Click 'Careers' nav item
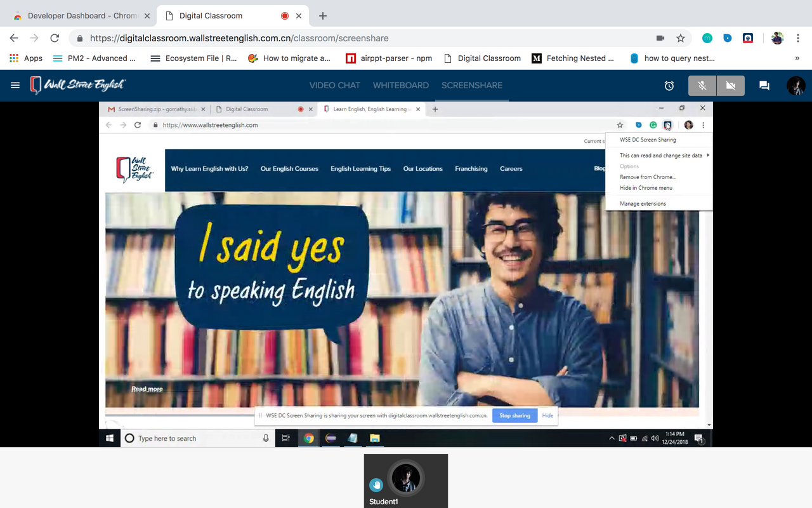This screenshot has width=812, height=508. 511,169
